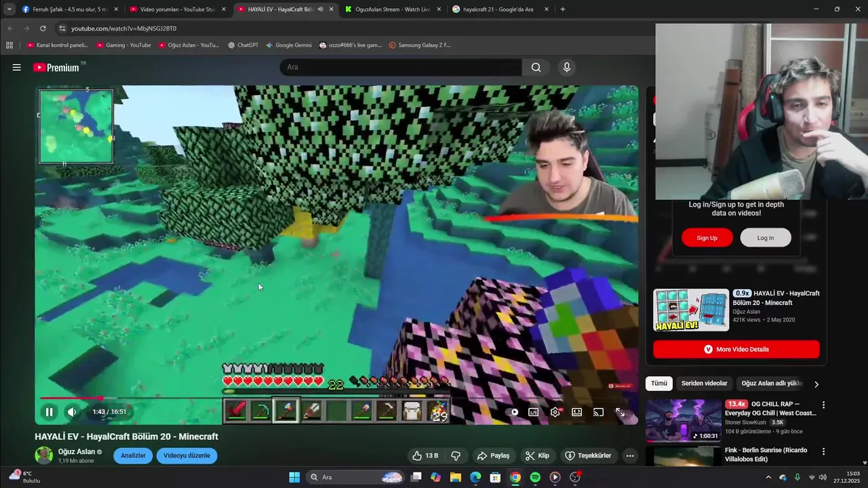This screenshot has width=868, height=488.
Task: Select Oğuz Aslan adlı yükle chip
Action: pyautogui.click(x=772, y=384)
